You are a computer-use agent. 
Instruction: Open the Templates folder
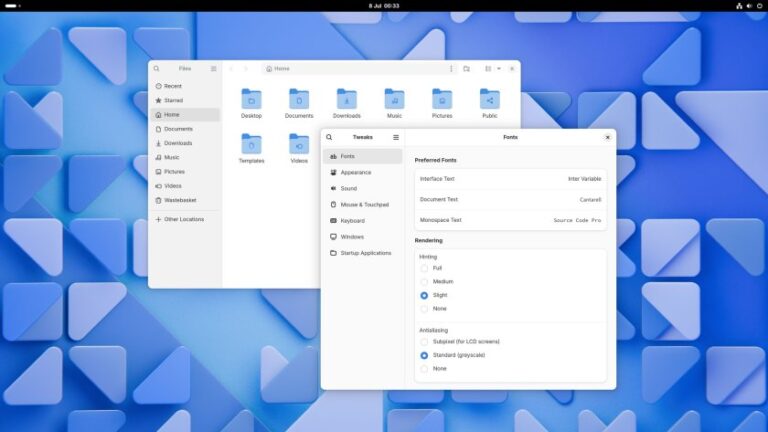coord(251,148)
